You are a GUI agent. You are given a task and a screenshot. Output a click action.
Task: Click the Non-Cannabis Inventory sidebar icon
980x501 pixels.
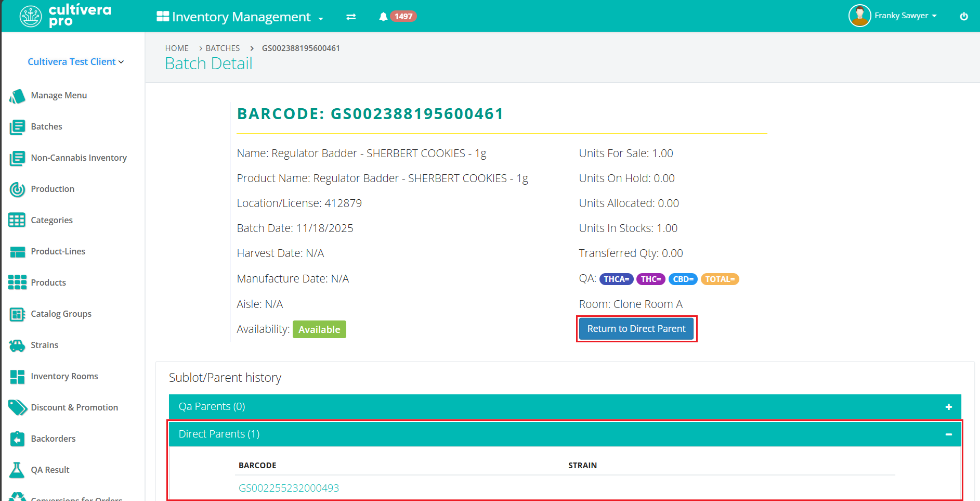17,158
